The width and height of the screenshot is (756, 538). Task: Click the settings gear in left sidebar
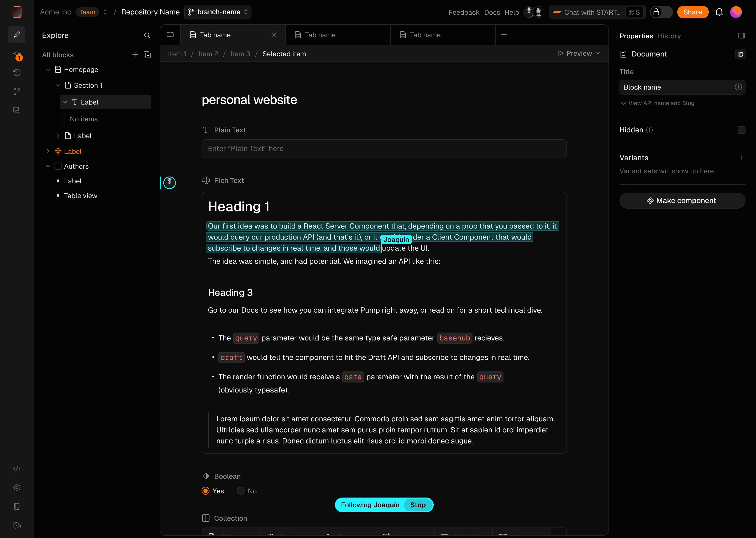click(x=17, y=487)
